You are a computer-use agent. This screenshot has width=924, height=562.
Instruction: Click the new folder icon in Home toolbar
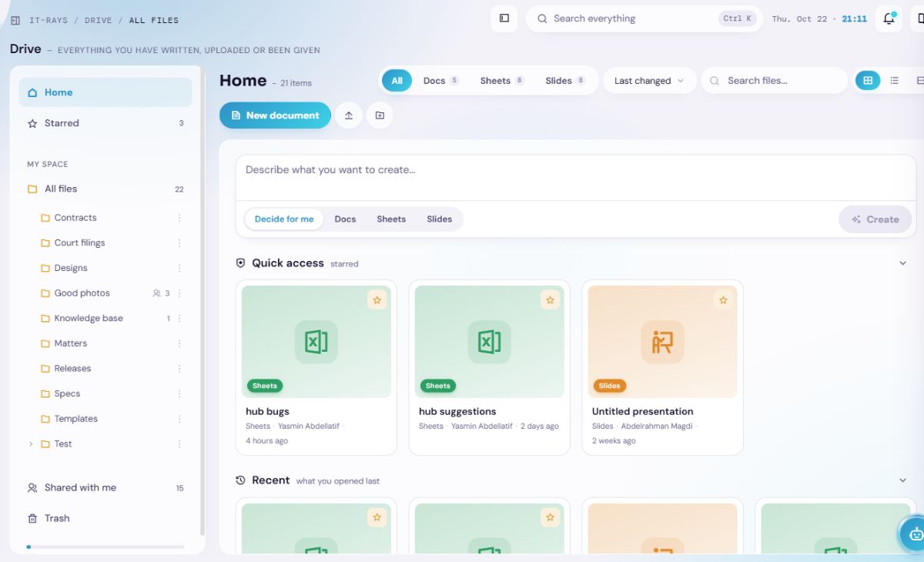(x=380, y=115)
